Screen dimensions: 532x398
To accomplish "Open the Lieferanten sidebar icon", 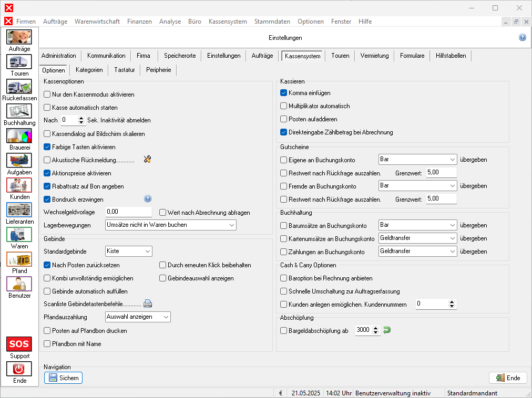I will (x=19, y=210).
